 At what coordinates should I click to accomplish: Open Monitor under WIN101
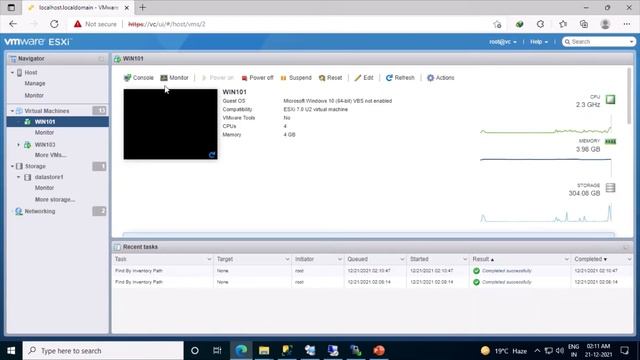click(x=44, y=133)
